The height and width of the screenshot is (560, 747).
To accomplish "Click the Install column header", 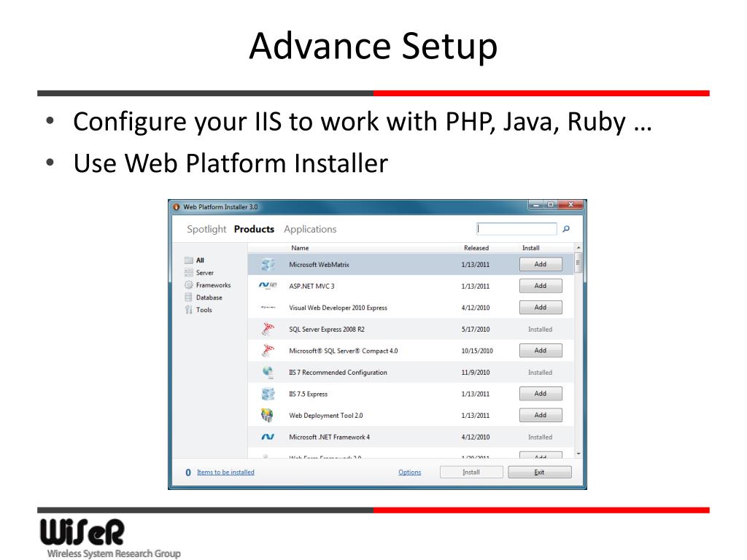I will click(x=531, y=248).
